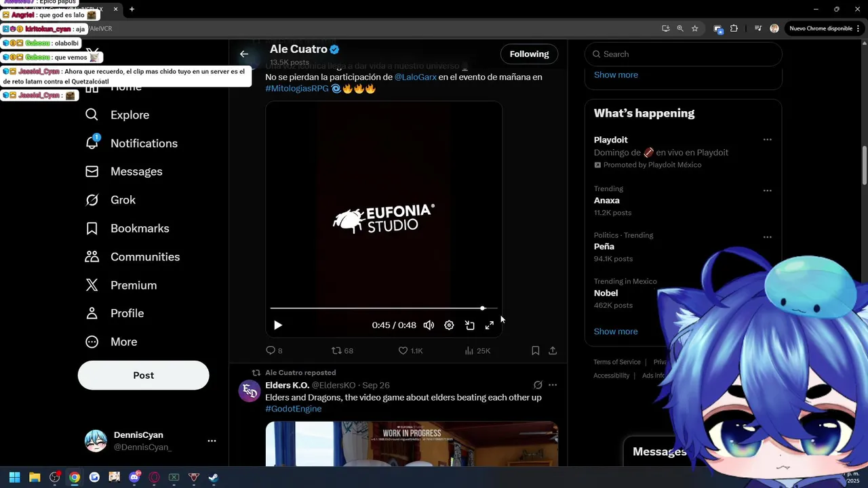
Task: Focus the Search field
Action: tap(684, 54)
